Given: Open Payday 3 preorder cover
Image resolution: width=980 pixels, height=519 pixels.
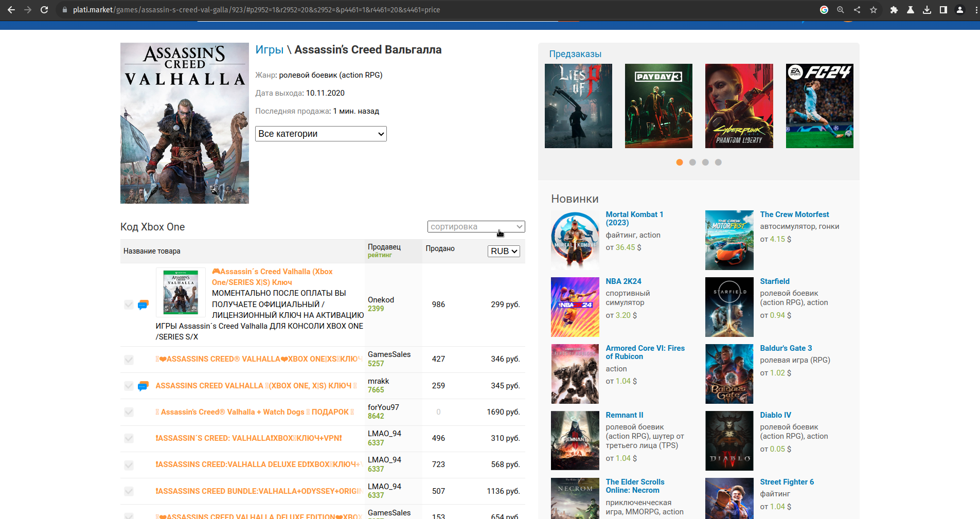Looking at the screenshot, I should (658, 106).
